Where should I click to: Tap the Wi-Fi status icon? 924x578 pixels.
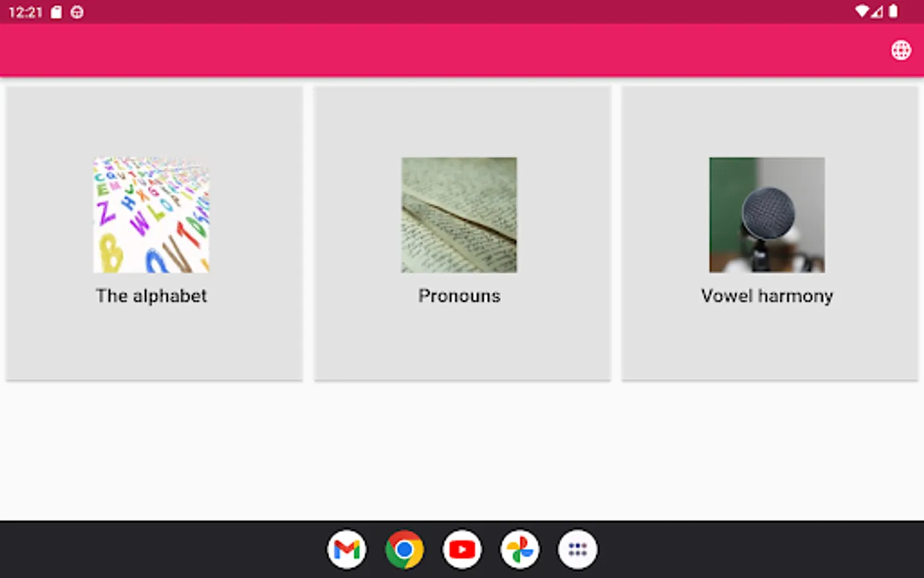click(862, 12)
